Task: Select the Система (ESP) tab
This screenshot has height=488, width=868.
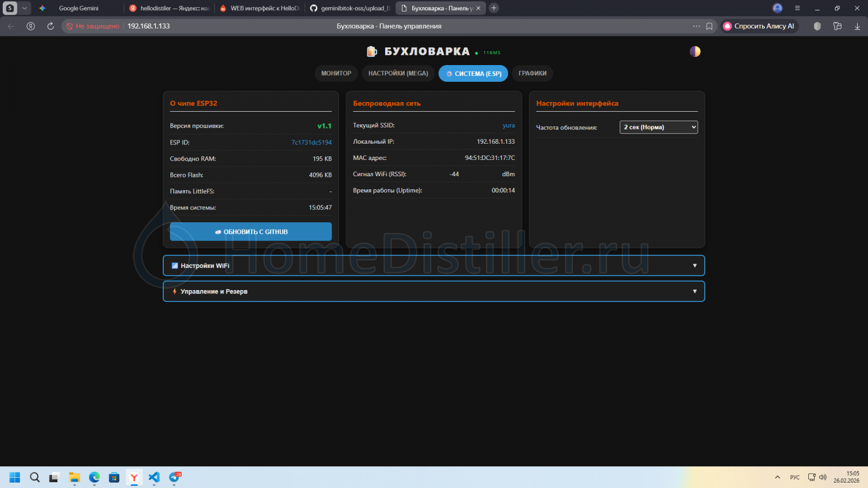Action: [x=473, y=74]
